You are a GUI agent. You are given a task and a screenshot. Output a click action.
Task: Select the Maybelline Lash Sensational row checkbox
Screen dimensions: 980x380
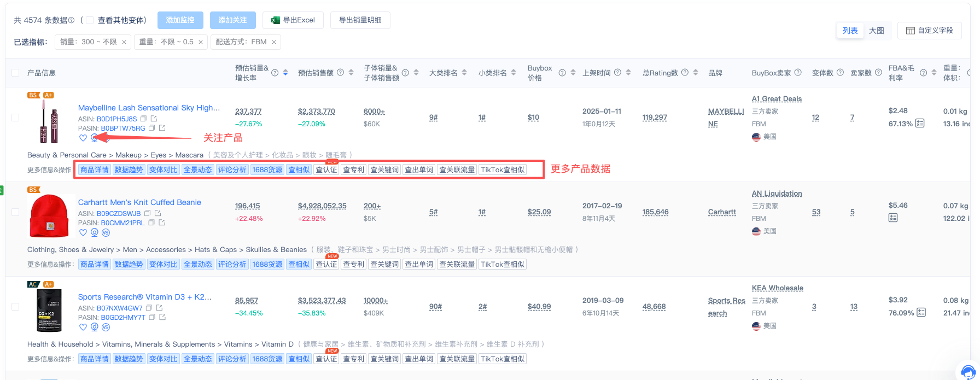[x=15, y=118]
